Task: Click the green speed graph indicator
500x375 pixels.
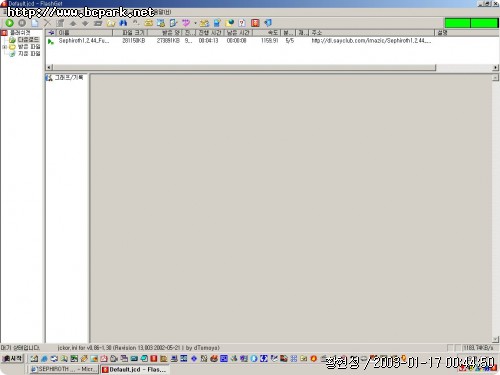Action: [471, 23]
